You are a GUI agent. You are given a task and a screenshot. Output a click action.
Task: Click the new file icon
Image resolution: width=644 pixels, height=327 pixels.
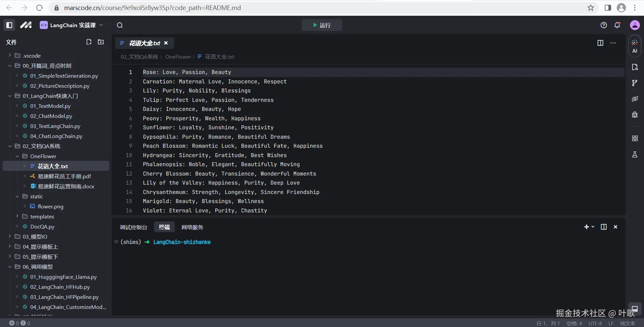pos(89,42)
